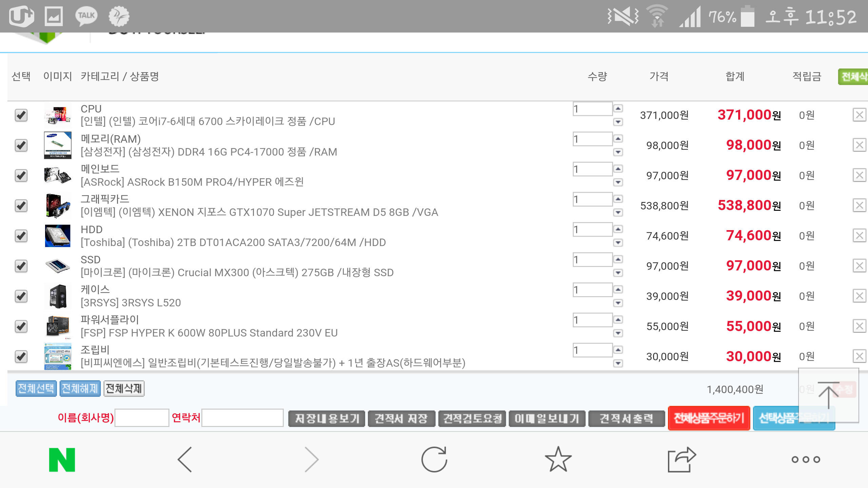Bookmark the page with the star icon
The image size is (868, 488).
pos(558,460)
